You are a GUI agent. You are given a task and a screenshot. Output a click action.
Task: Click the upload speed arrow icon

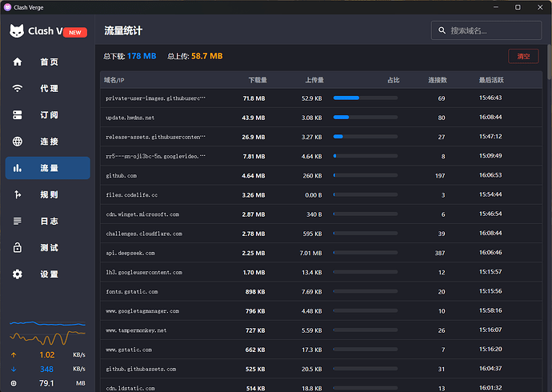point(14,354)
